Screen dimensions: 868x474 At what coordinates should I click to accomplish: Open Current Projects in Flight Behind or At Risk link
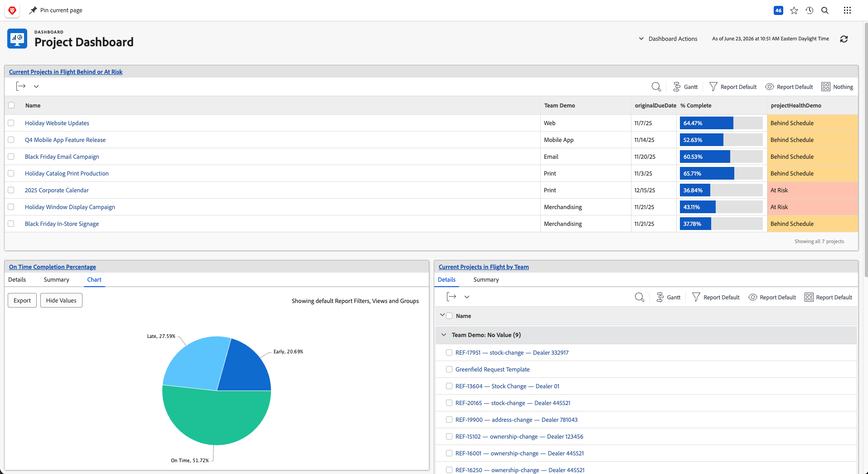click(66, 72)
